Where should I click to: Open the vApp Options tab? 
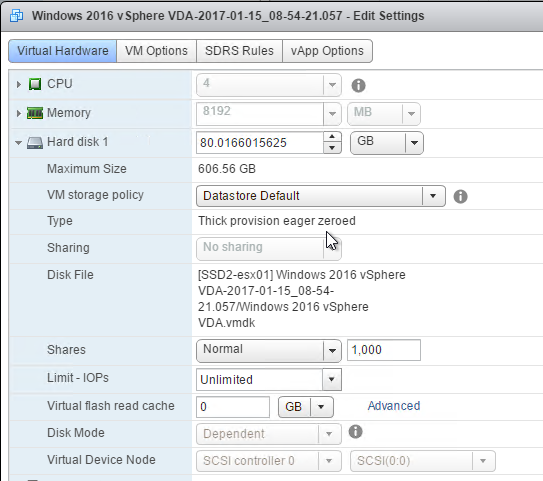tap(327, 51)
